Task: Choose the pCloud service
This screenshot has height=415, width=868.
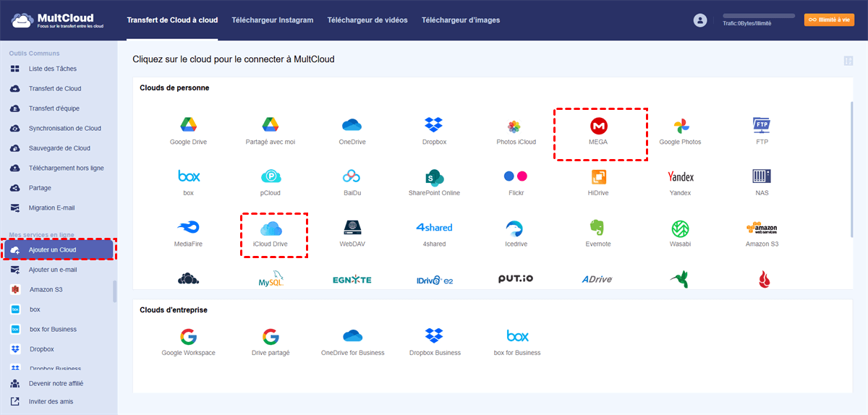Action: 271,176
